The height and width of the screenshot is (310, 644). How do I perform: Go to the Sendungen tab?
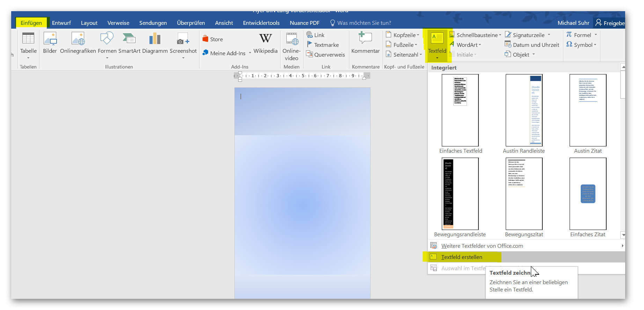click(153, 23)
